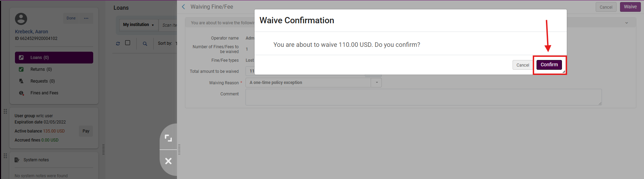Screen dimensions: 644x179
Task: Collapse the waive details section chevron
Action: click(627, 23)
